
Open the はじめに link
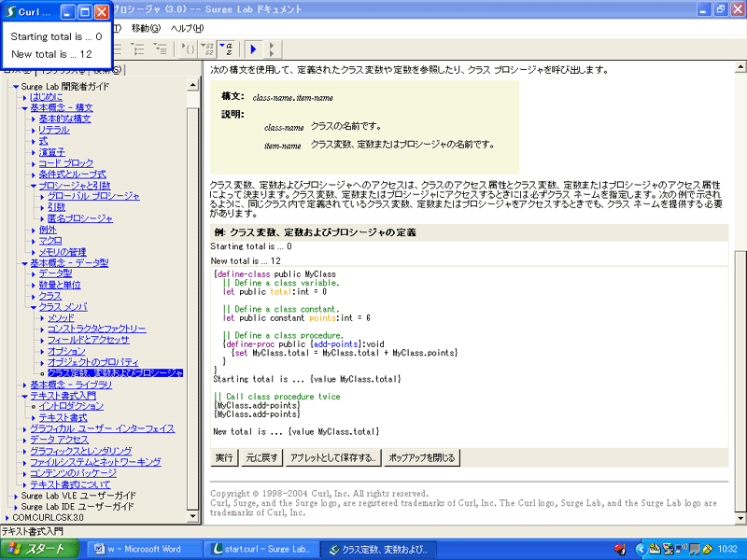tap(46, 97)
